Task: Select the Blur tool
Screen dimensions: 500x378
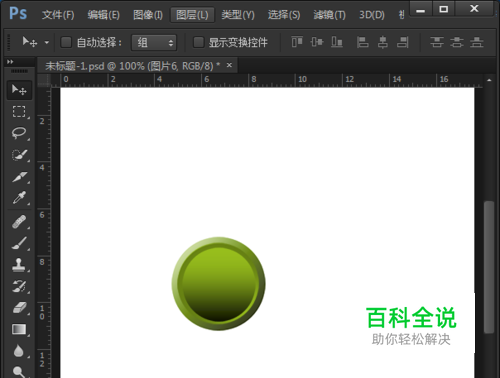Action: [x=19, y=351]
